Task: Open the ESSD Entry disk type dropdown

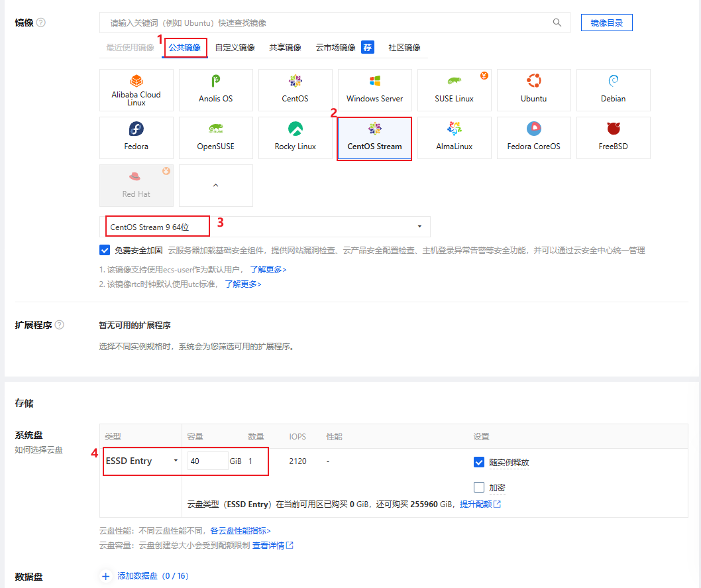Action: 141,461
